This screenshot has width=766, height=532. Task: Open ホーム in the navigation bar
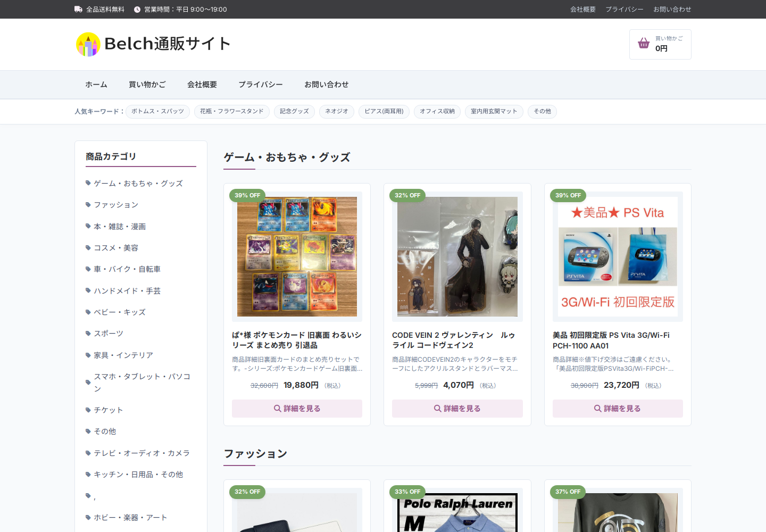tap(96, 85)
